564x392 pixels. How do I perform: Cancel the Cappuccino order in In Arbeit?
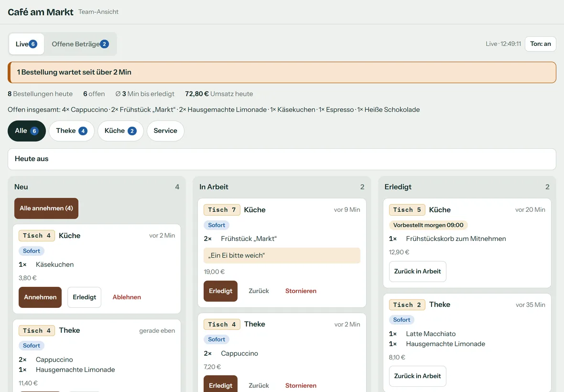tap(301, 385)
